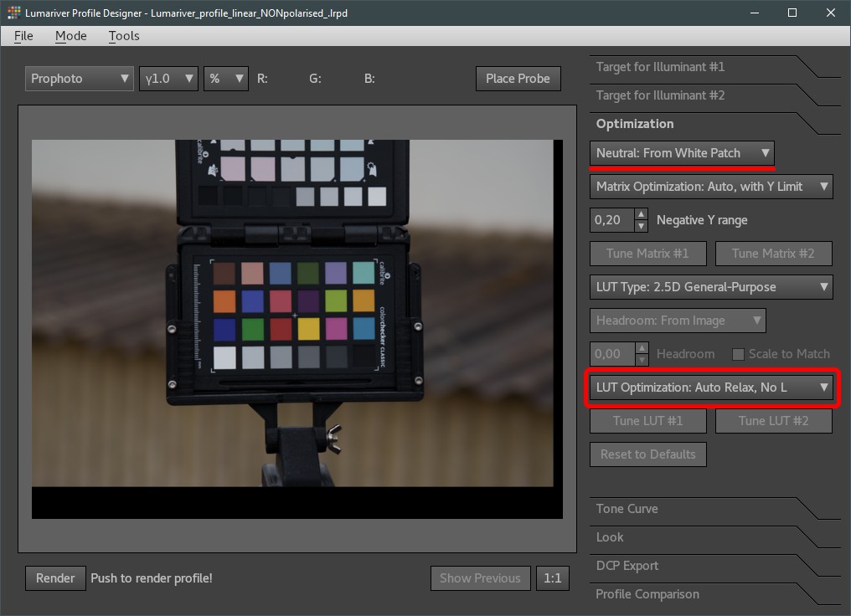Decrease Negative Y range with down arrow
851x616 pixels.
tap(642, 226)
